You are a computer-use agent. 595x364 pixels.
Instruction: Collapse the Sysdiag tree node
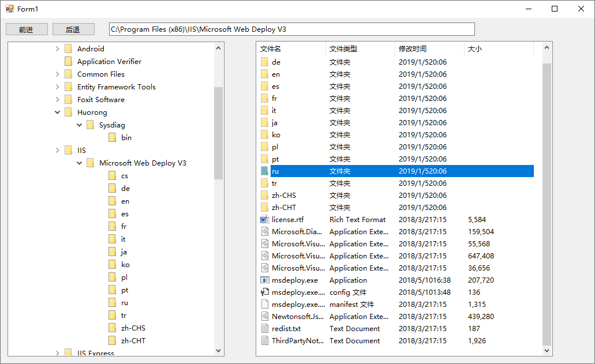79,125
